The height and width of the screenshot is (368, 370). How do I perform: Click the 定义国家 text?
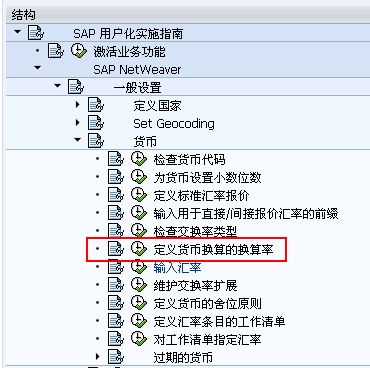click(x=157, y=105)
